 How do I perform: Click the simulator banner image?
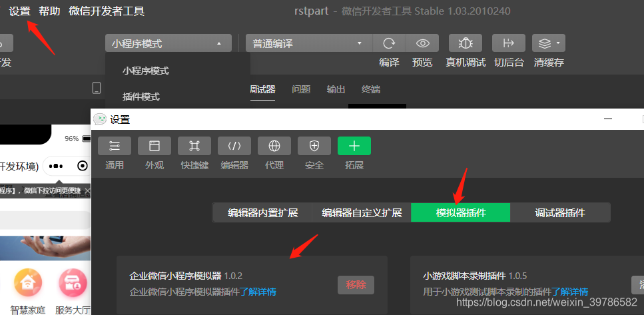coord(45,248)
